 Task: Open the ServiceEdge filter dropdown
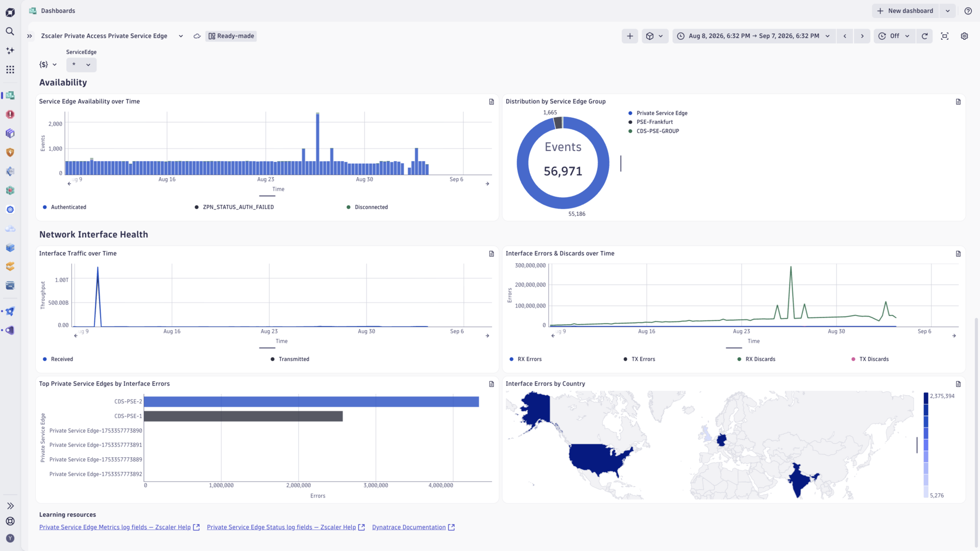(81, 65)
